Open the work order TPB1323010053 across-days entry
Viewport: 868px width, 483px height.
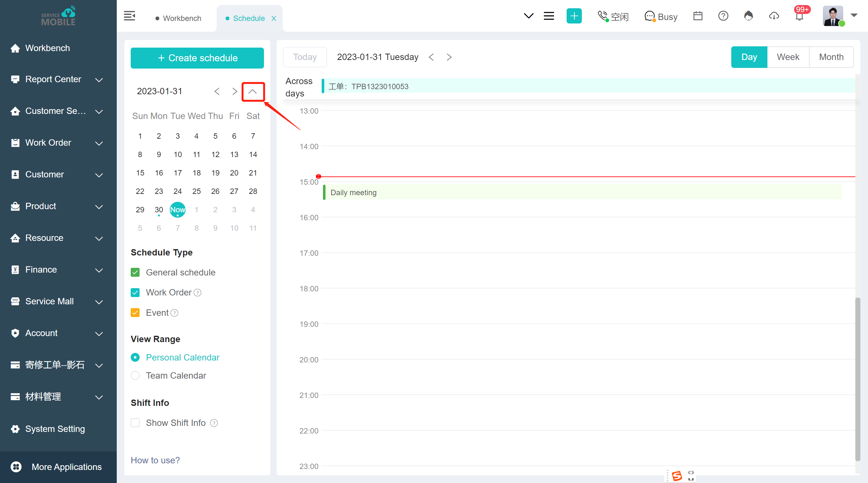coord(588,86)
